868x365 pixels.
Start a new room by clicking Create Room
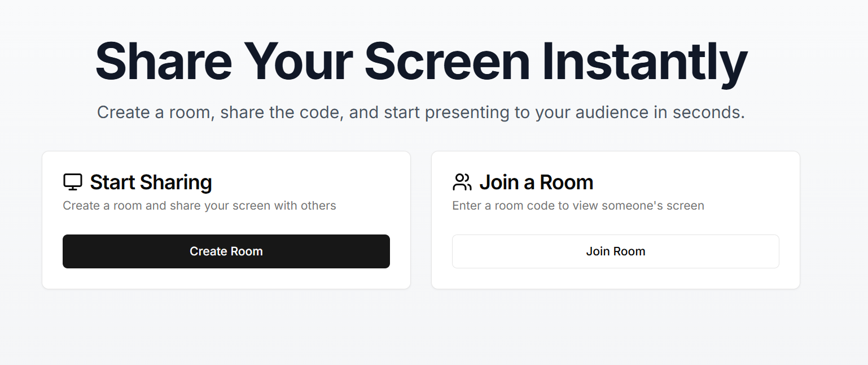[226, 251]
